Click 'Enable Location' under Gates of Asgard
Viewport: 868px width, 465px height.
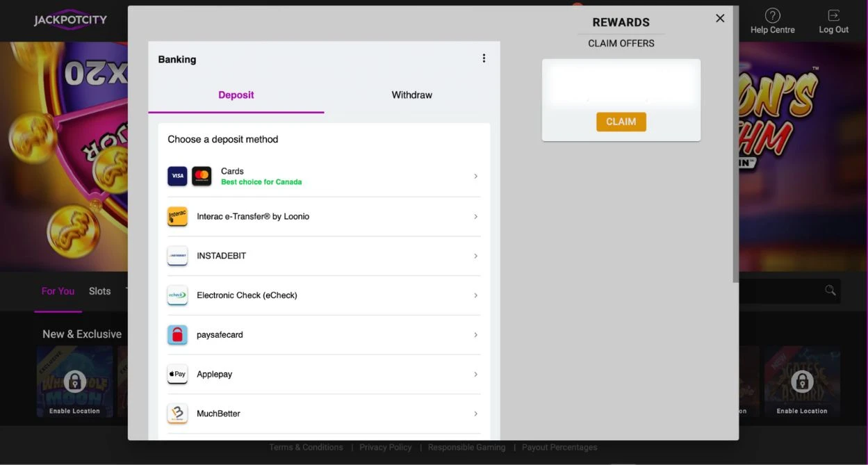coord(802,411)
